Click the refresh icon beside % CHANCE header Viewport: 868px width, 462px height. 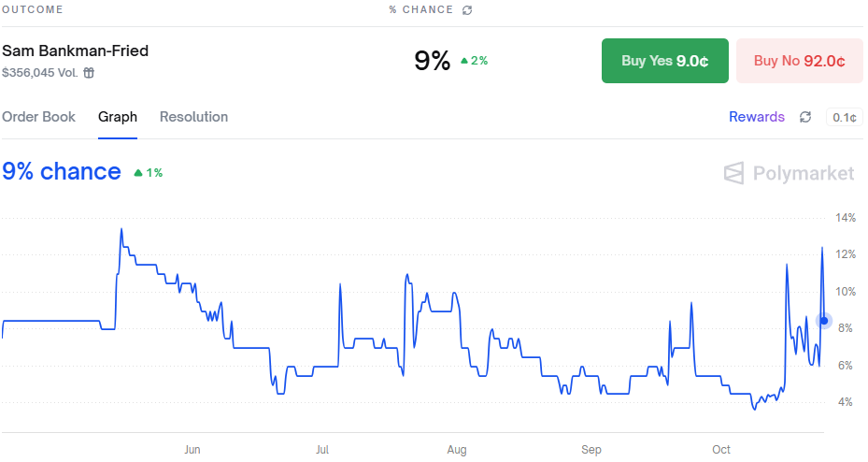(467, 10)
